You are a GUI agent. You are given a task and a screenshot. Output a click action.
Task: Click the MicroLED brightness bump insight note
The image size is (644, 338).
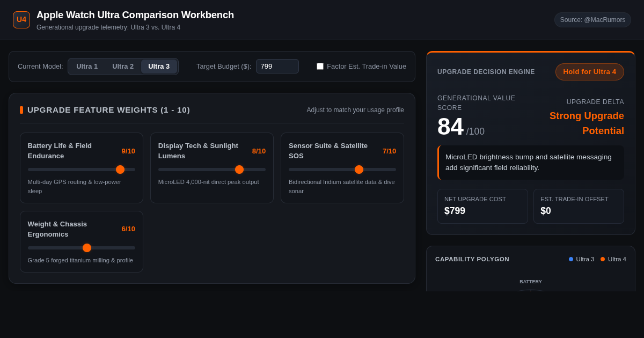click(531, 163)
